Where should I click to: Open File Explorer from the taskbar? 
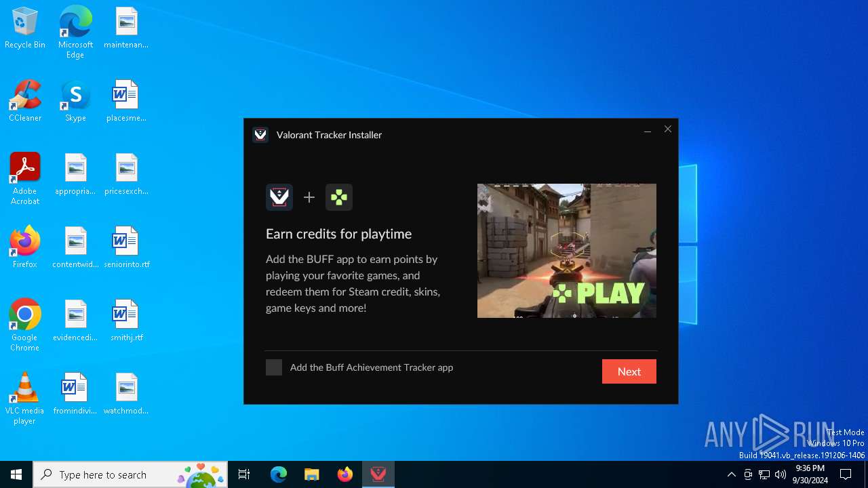[x=312, y=474]
